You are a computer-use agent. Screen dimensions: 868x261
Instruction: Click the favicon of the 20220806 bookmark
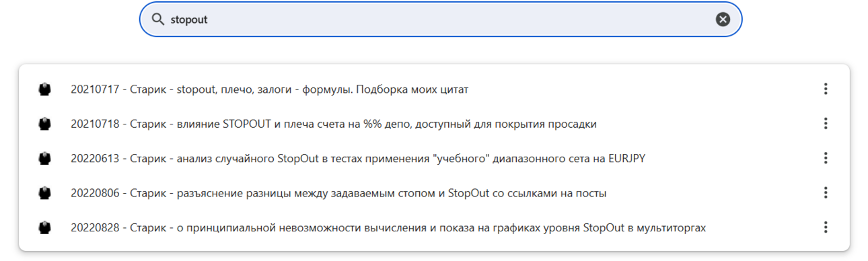(44, 193)
